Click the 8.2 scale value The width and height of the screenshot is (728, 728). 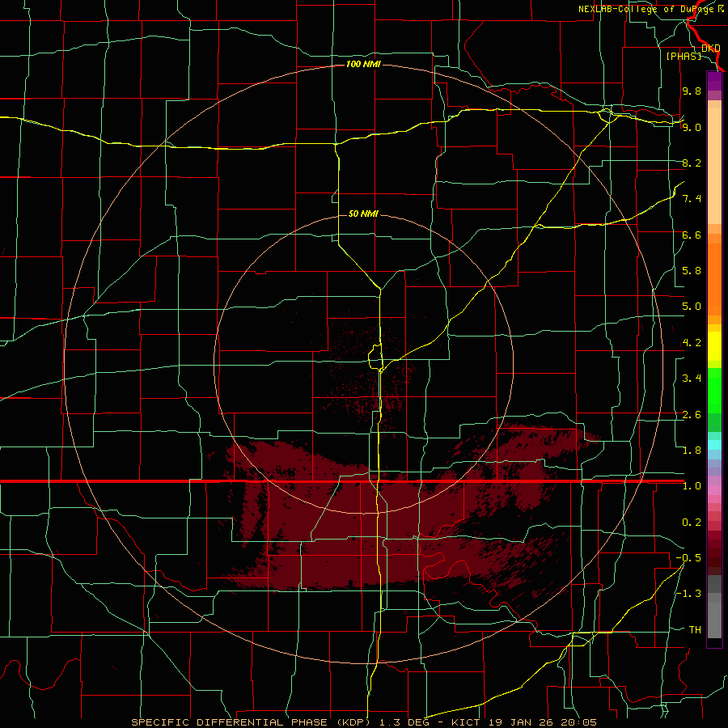point(692,163)
